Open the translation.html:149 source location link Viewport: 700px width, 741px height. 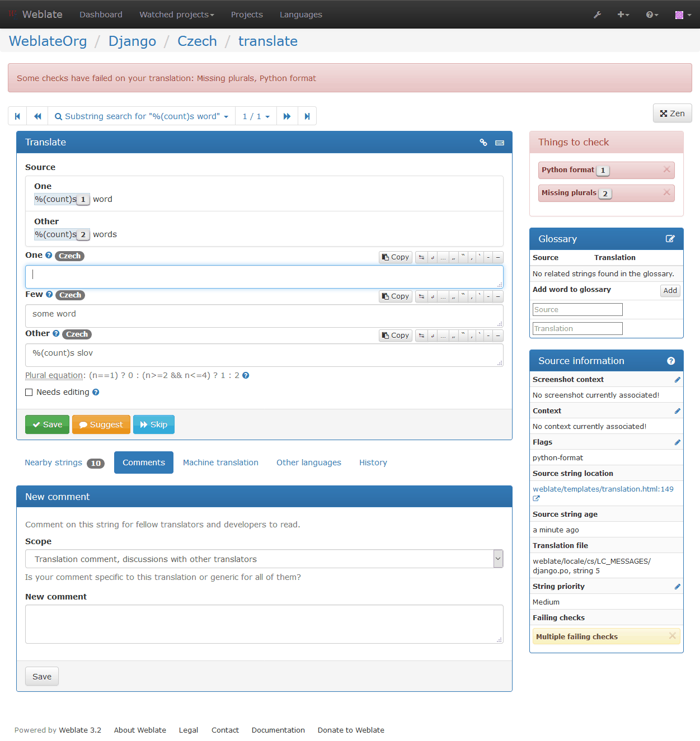pyautogui.click(x=603, y=489)
